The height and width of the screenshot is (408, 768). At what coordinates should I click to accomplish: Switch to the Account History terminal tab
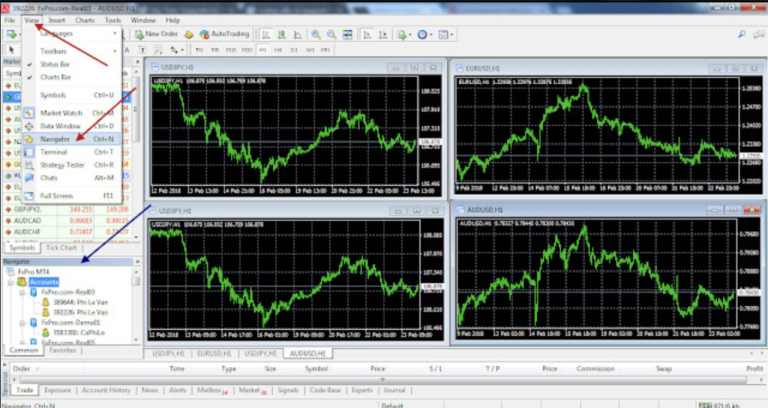tap(106, 390)
